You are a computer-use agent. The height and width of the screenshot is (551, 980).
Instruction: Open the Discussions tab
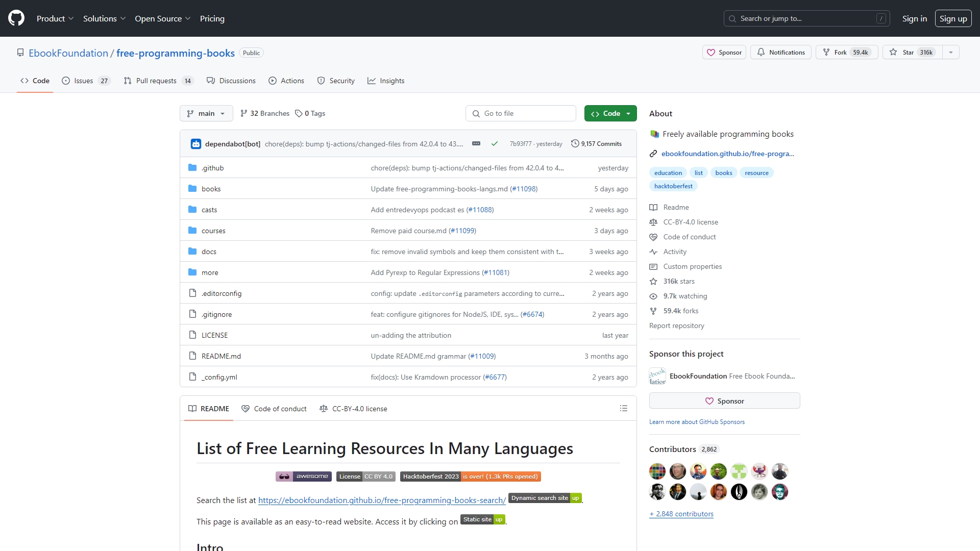click(231, 81)
